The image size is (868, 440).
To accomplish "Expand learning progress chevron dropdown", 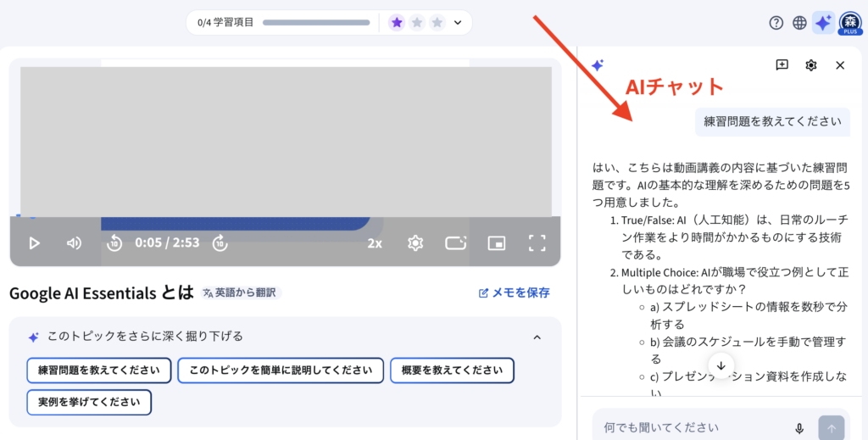I will coord(458,23).
